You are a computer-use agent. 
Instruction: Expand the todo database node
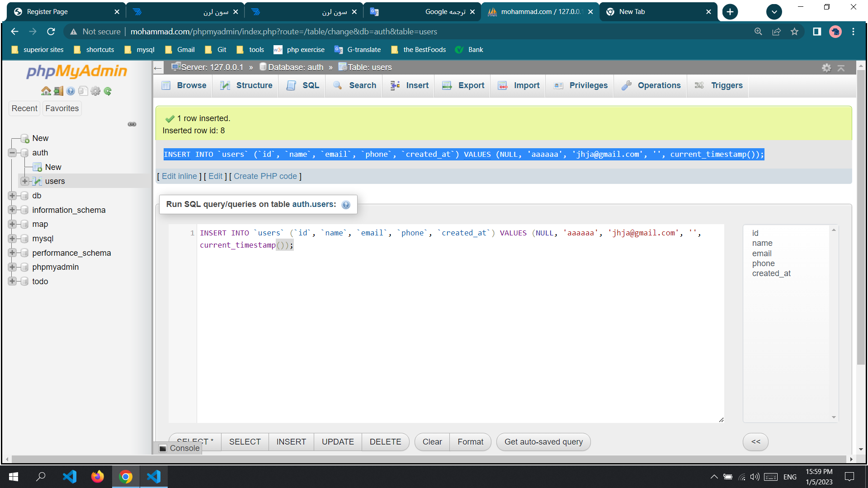point(12,282)
